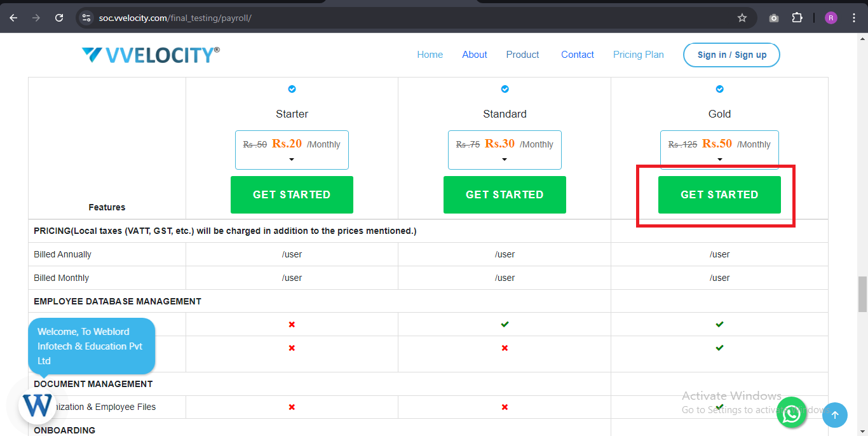This screenshot has width=868, height=436.
Task: Expand the Gold price dropdown arrow
Action: (x=719, y=160)
